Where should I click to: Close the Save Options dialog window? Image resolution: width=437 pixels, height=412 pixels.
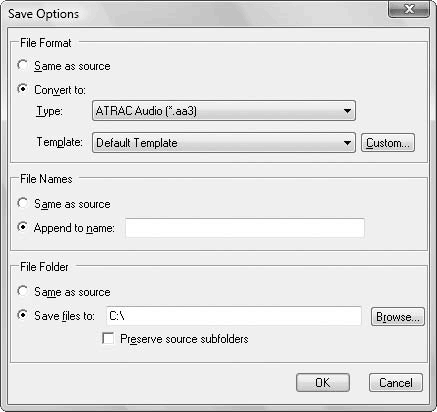coord(409,9)
